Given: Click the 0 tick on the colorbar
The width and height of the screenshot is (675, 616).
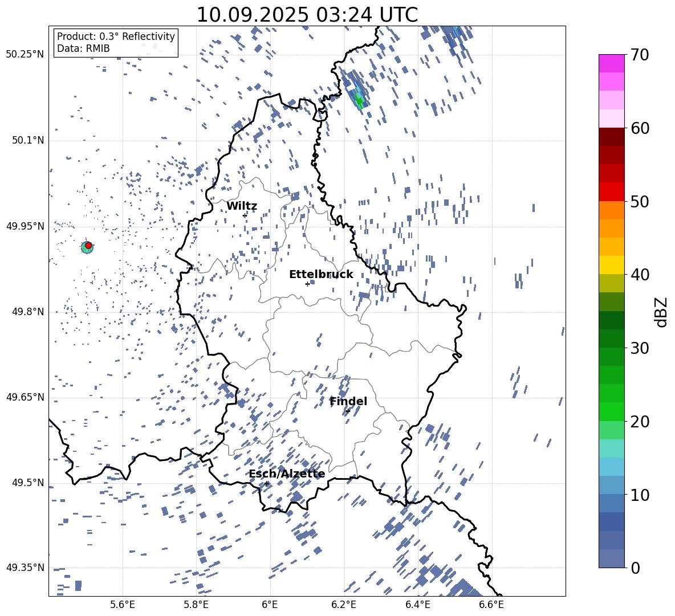Looking at the screenshot, I should coord(635,568).
